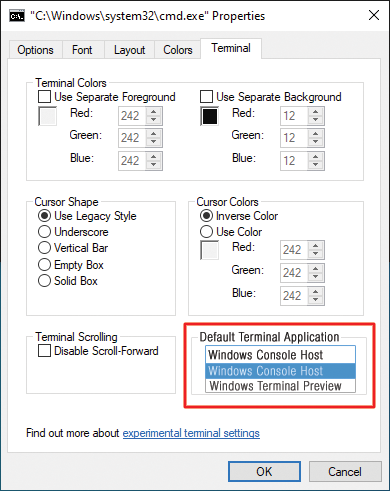Increase foreground Red value with up arrow

click(x=153, y=112)
